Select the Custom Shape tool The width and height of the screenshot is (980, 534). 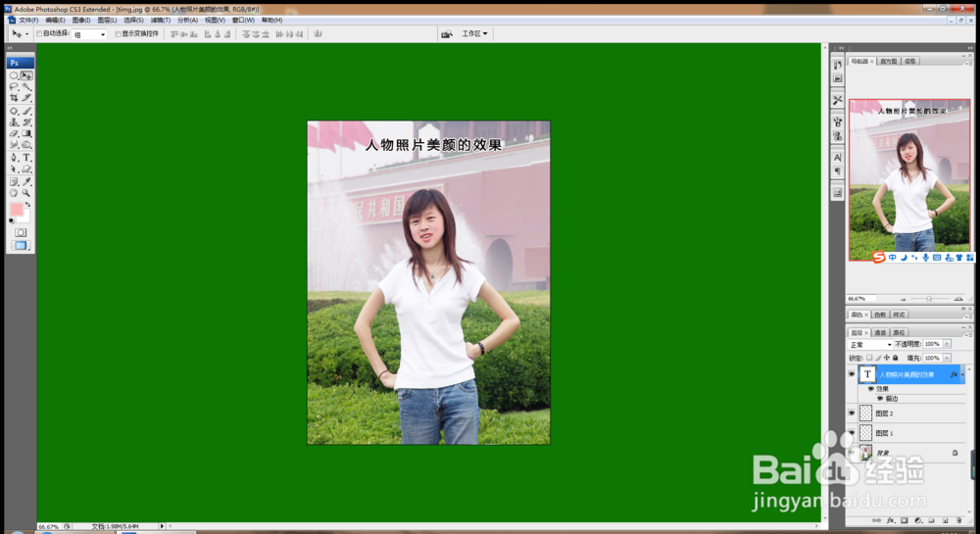[x=26, y=169]
